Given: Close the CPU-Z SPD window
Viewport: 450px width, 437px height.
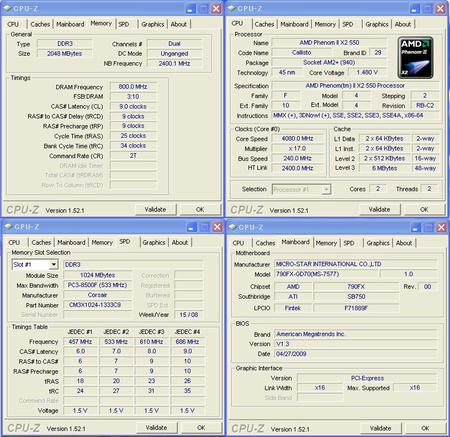Looking at the screenshot, I should 217,227.
